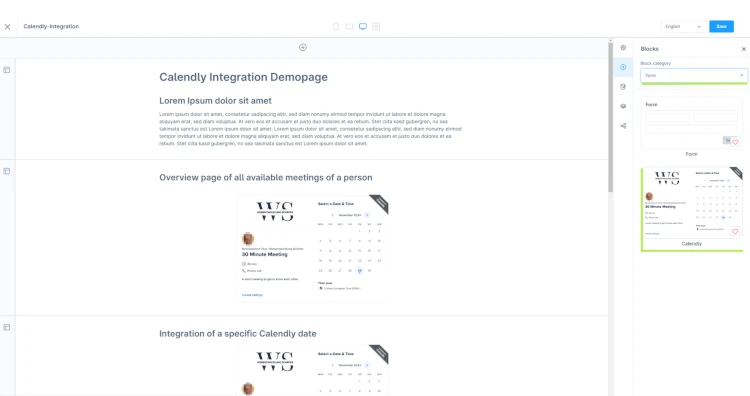Select the Calendly block thumbnail

click(691, 203)
